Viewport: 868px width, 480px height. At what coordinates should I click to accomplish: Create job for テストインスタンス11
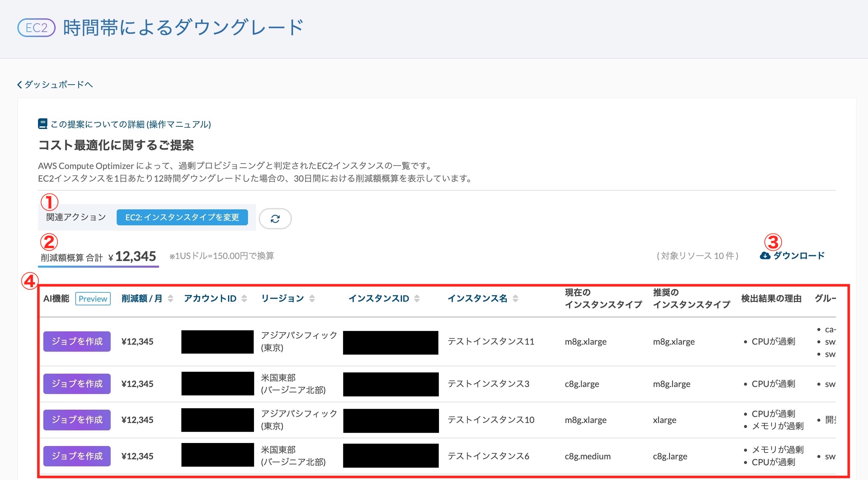(x=77, y=342)
